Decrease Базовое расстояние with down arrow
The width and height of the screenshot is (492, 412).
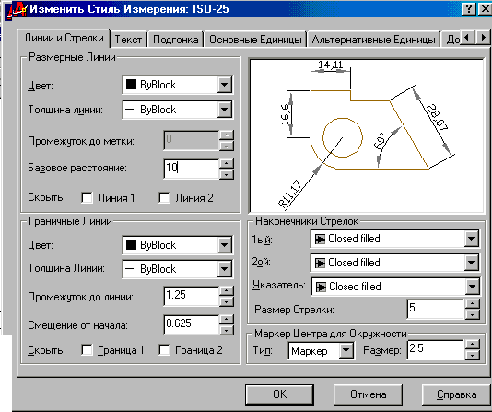click(226, 174)
